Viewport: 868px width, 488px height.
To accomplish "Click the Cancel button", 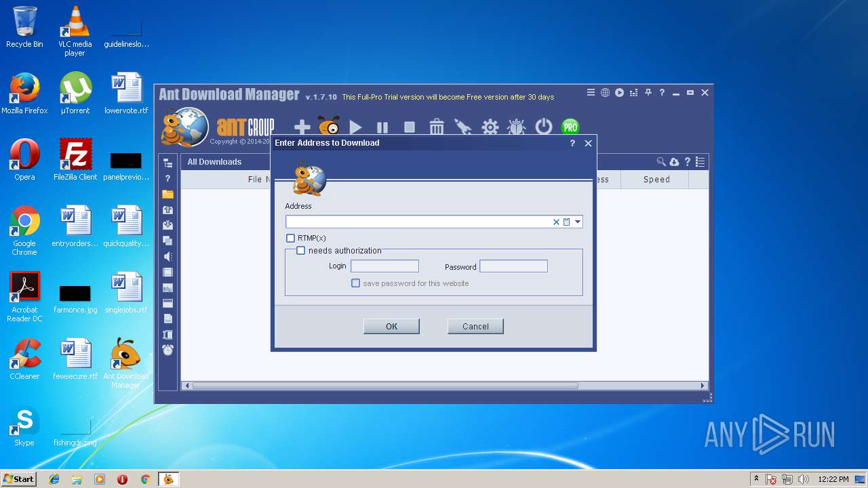I will (475, 326).
